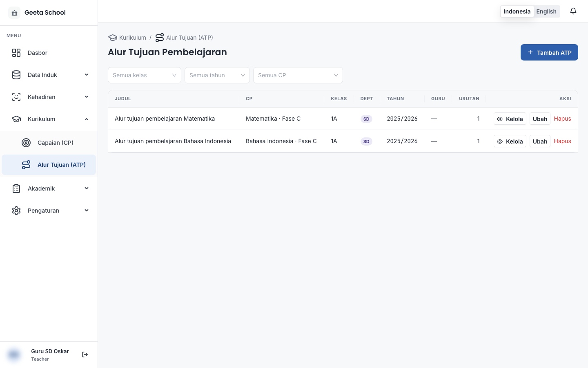Expand the Akademik menu item
The height and width of the screenshot is (368, 588).
49,188
